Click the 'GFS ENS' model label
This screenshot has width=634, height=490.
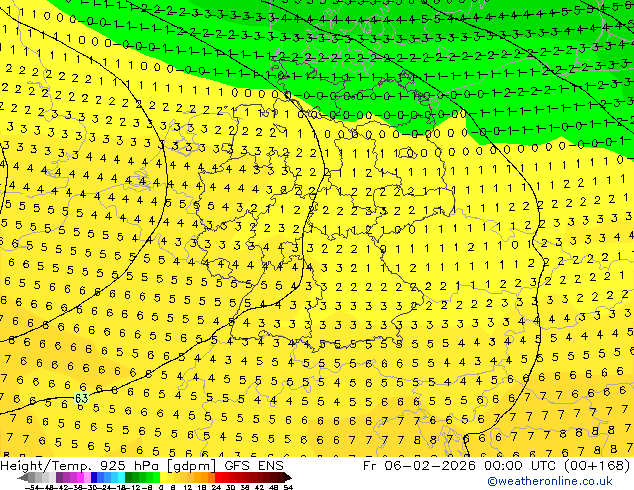[x=254, y=466]
